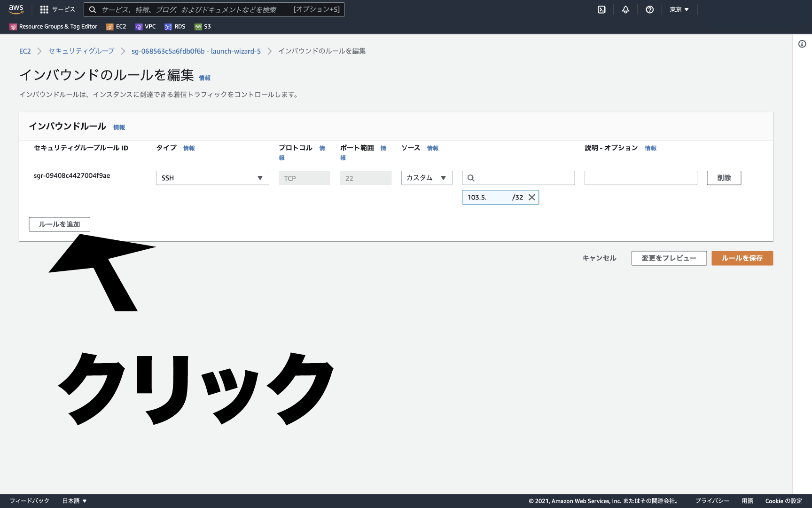Viewport: 812px width, 508px height.
Task: Open the services grid menu icon
Action: (44, 9)
